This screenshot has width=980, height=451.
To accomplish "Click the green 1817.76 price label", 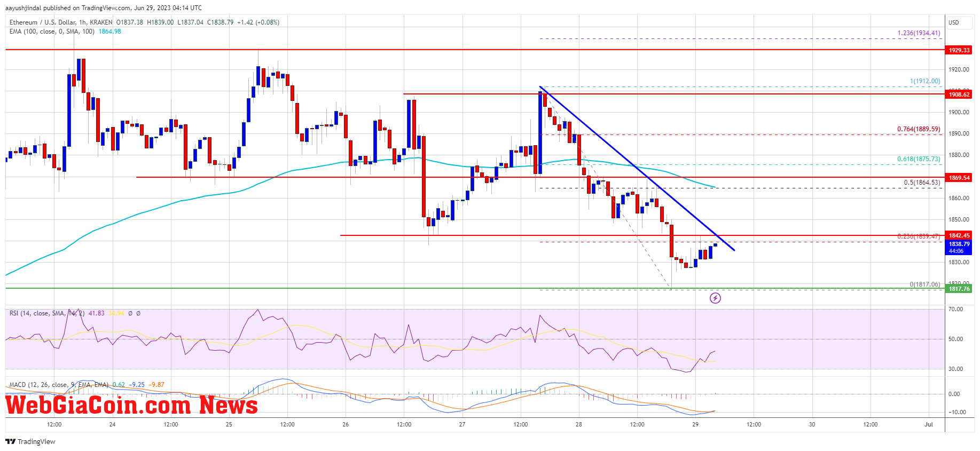I will pos(959,289).
